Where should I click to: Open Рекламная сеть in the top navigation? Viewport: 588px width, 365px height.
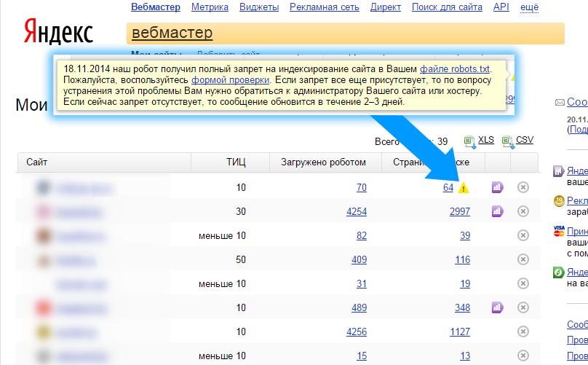325,7
